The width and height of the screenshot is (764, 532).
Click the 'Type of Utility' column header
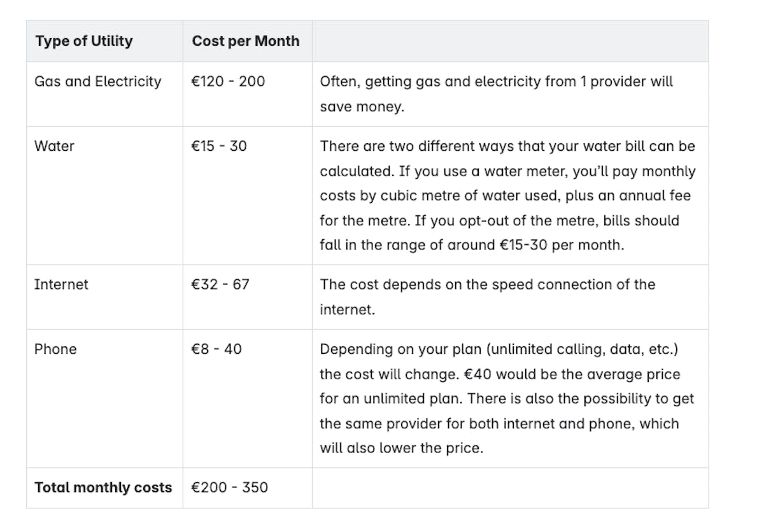coord(84,41)
